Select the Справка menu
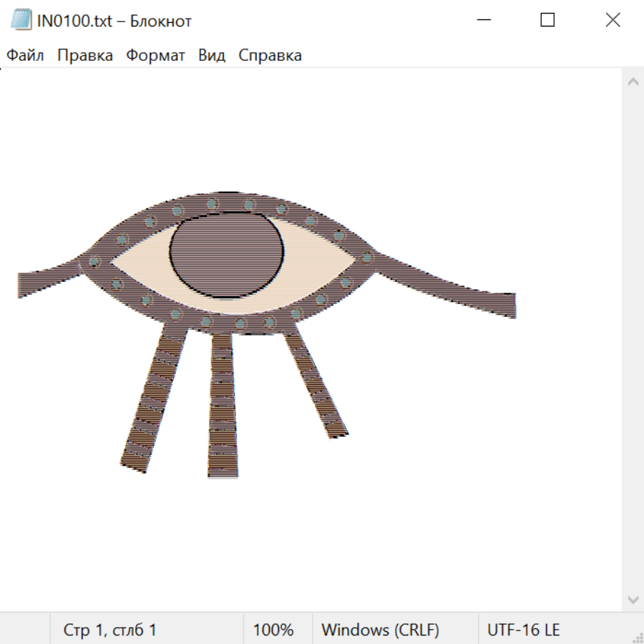The image size is (644, 644). (x=270, y=56)
